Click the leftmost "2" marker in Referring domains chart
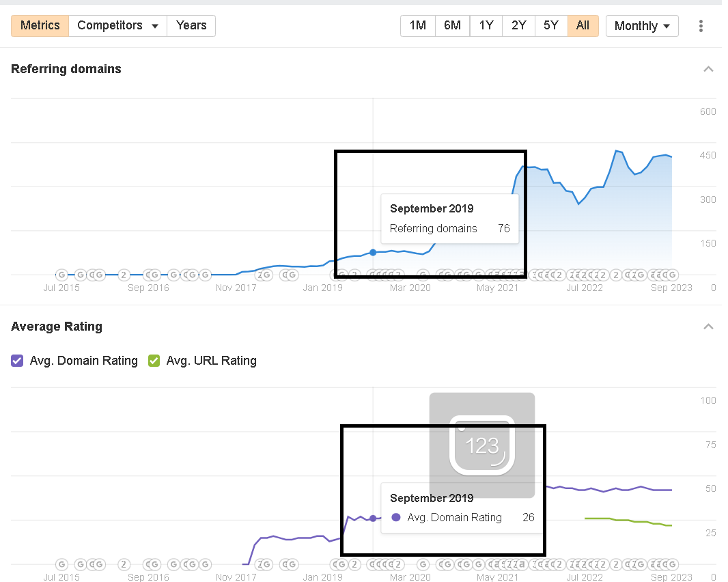 coord(124,275)
